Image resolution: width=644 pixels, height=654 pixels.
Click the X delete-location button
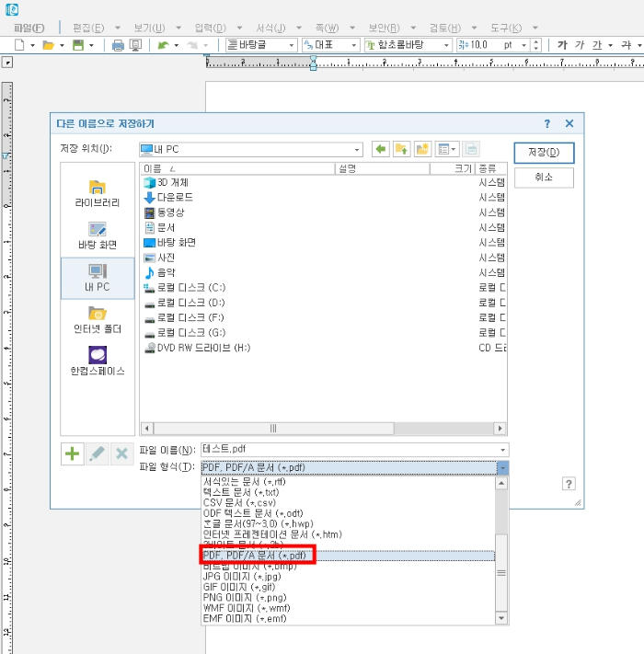(121, 453)
